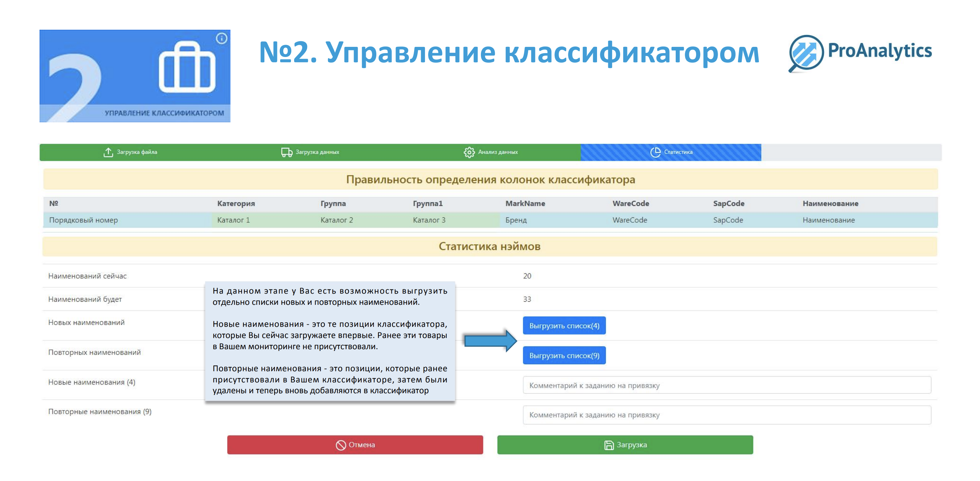Click the Новых наименований label

(86, 322)
